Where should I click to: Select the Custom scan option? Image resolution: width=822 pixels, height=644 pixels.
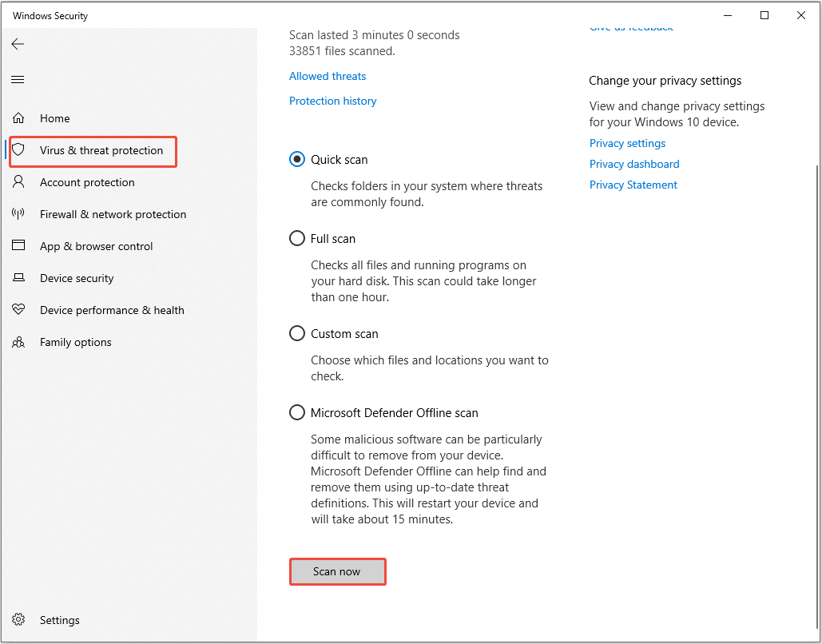(x=296, y=333)
